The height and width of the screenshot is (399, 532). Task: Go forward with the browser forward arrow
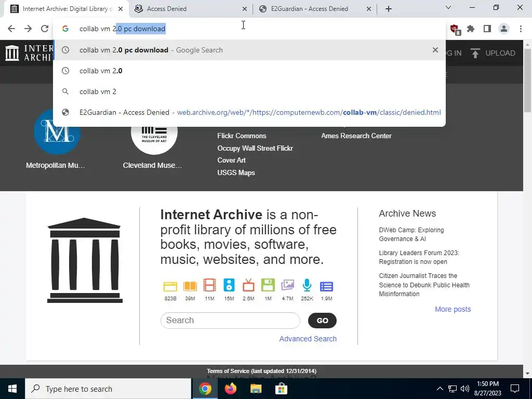[x=28, y=29]
